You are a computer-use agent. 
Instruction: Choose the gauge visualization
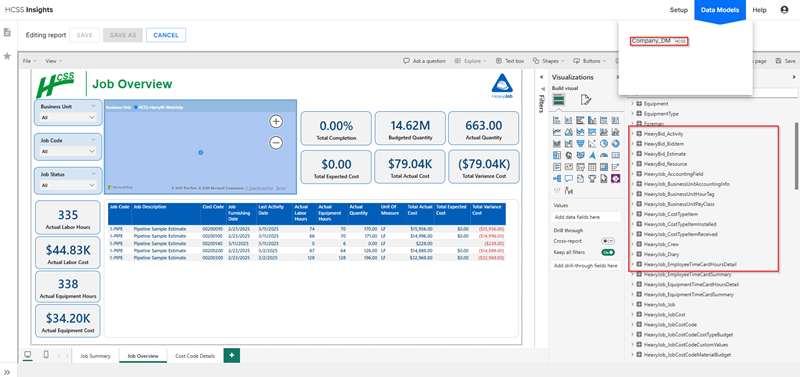click(x=604, y=155)
